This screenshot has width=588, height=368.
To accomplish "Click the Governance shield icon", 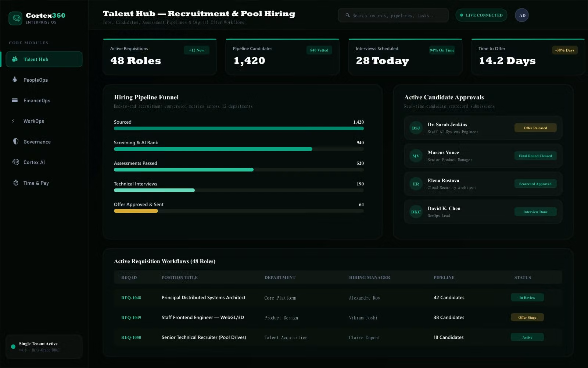I will (x=16, y=141).
